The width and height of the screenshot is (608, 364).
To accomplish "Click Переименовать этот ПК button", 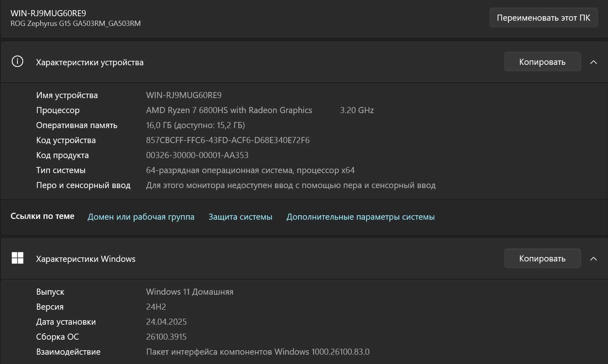I will click(x=543, y=17).
